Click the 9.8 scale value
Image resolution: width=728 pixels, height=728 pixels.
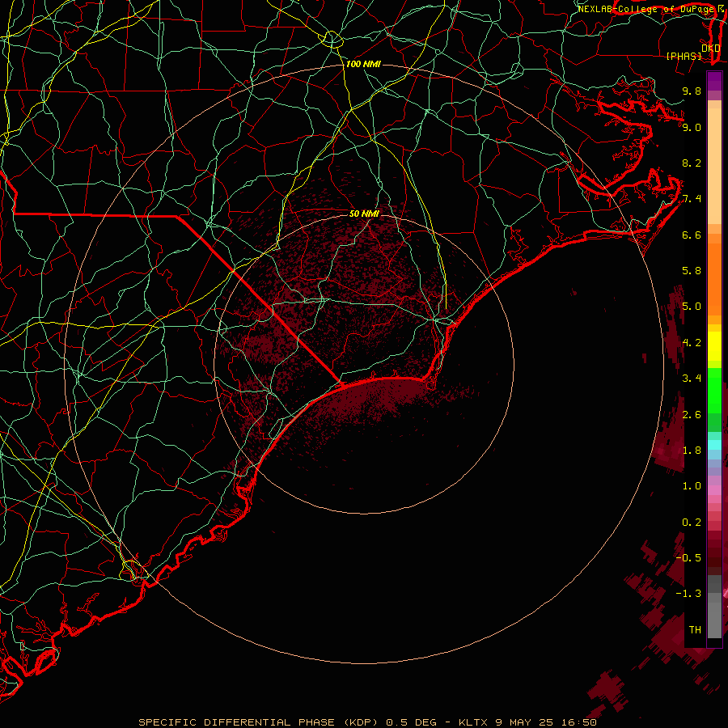pyautogui.click(x=692, y=91)
